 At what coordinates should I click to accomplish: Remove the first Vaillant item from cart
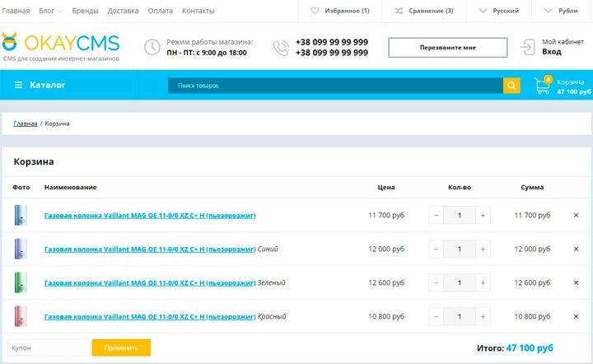click(x=576, y=216)
